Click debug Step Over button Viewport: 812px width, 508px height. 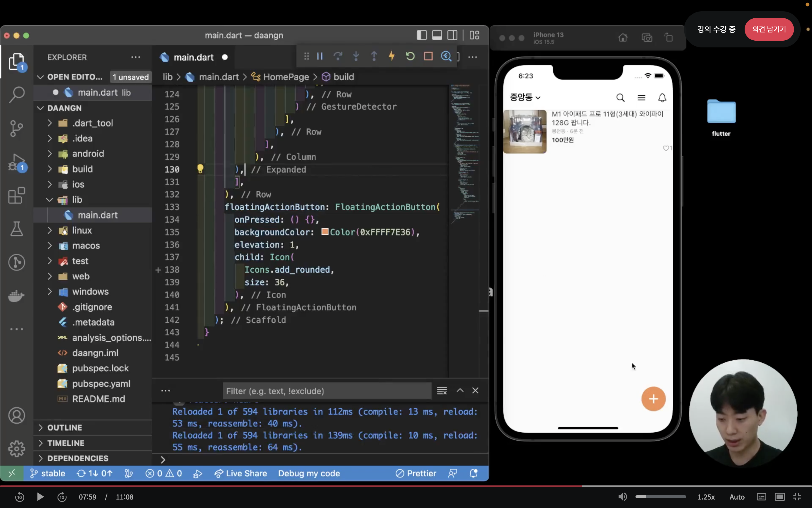point(338,56)
